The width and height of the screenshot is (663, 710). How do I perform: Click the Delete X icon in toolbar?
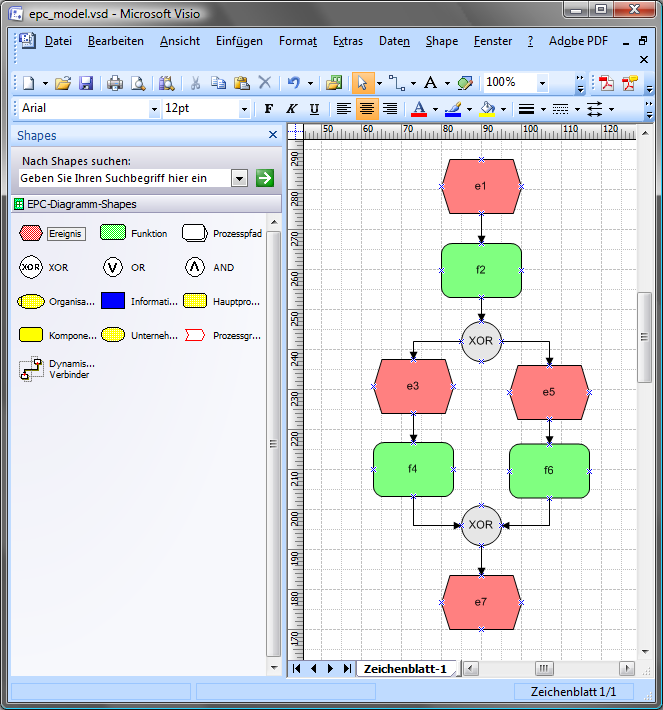click(x=265, y=83)
